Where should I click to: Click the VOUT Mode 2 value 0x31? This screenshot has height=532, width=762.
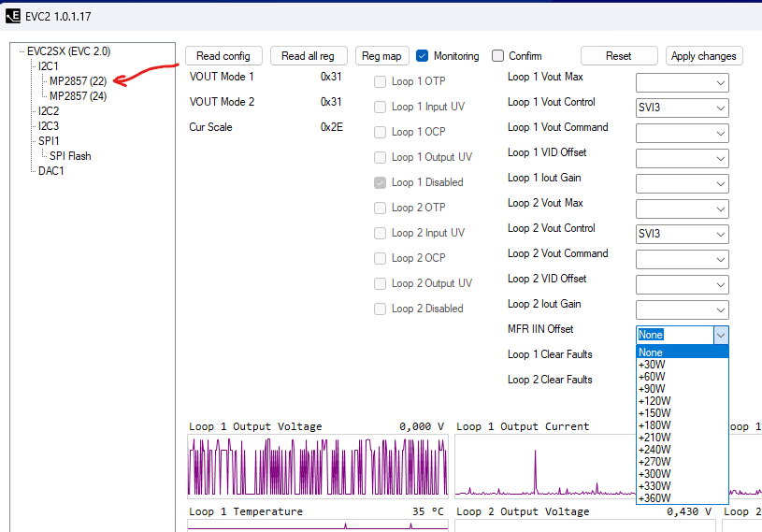coord(331,102)
